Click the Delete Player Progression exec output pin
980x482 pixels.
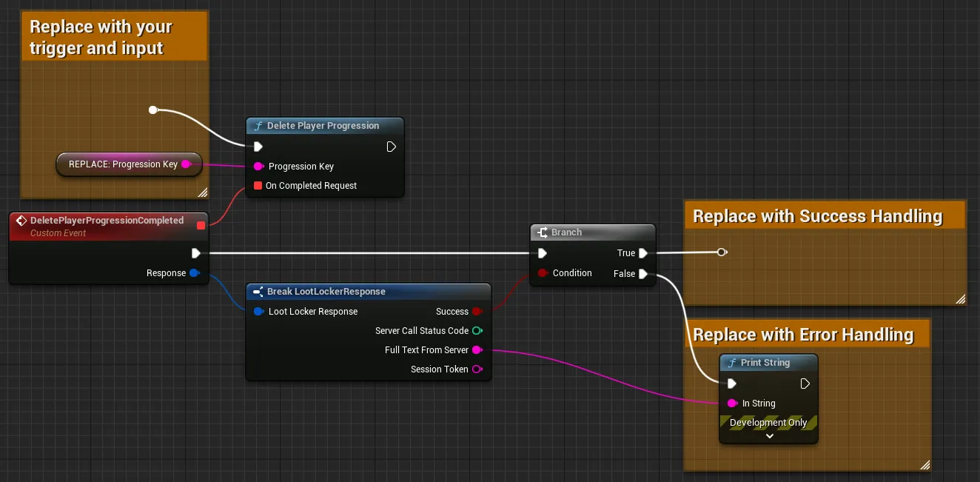click(391, 147)
